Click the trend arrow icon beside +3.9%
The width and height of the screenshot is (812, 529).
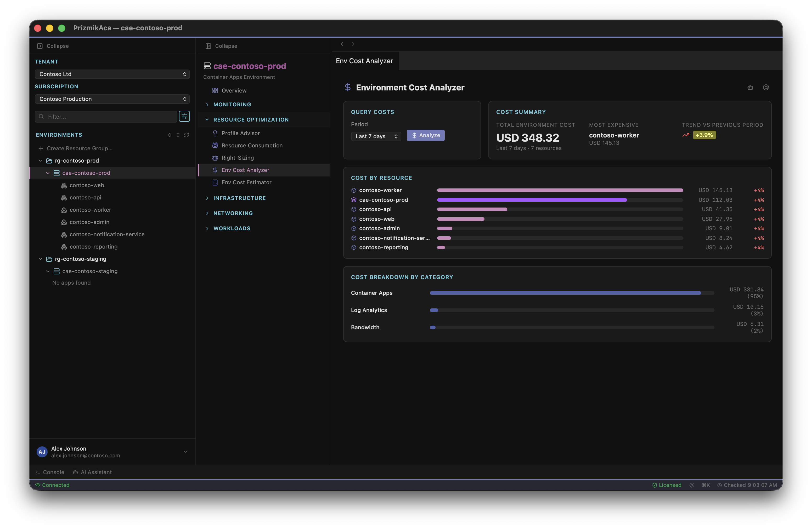pos(686,135)
